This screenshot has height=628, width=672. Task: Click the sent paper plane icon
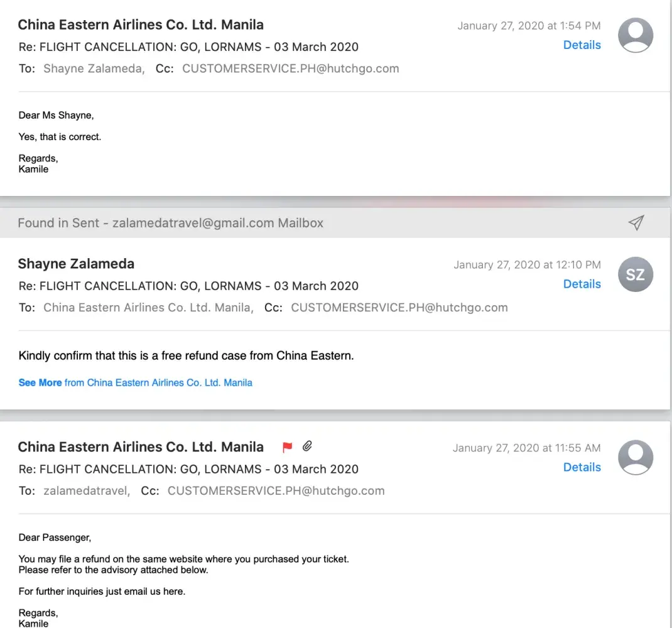point(636,222)
